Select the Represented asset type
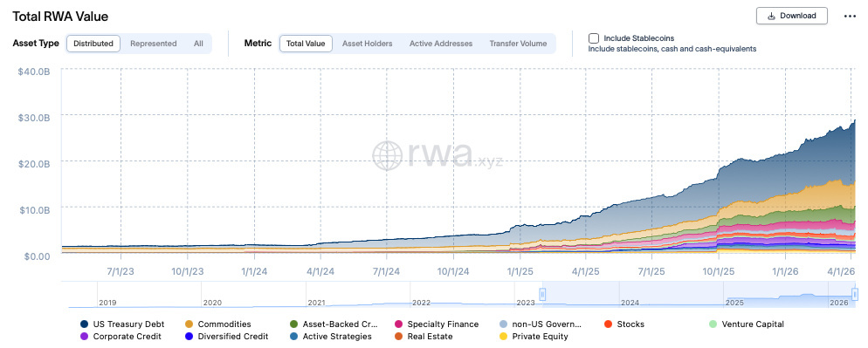This screenshot has height=348, width=868. [154, 43]
